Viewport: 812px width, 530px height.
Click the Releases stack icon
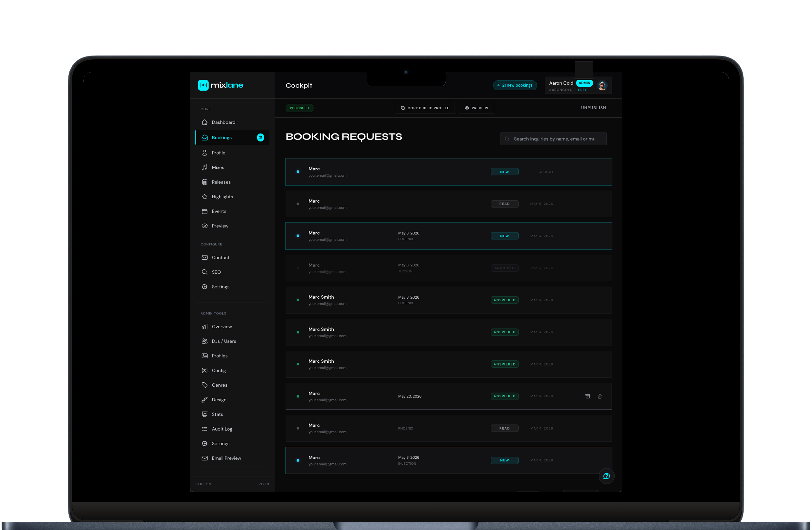coord(205,182)
